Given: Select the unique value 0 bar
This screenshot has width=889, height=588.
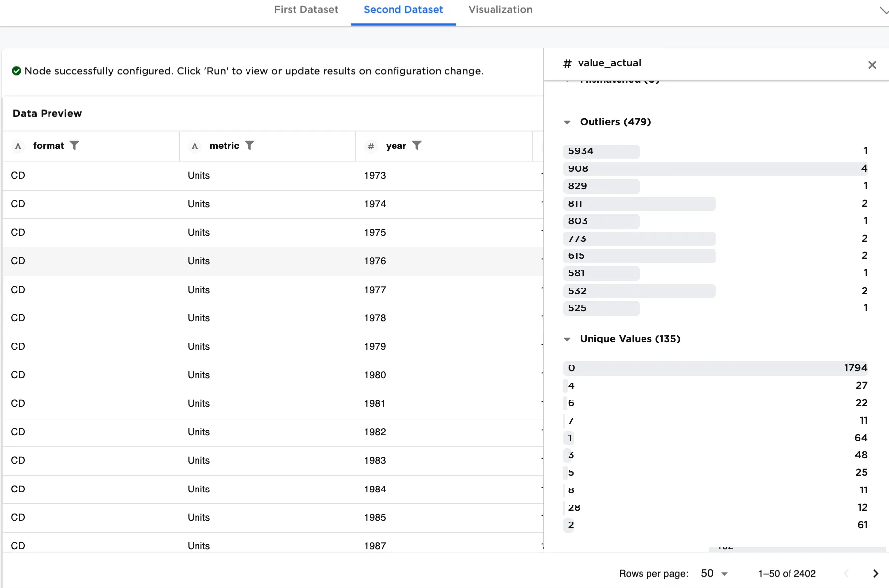Looking at the screenshot, I should pyautogui.click(x=715, y=368).
